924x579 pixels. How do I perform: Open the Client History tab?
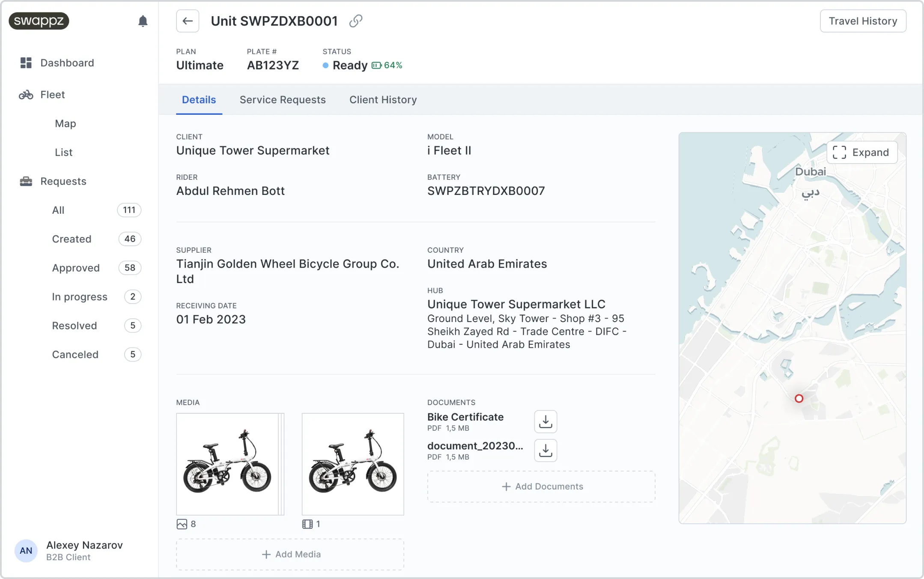click(383, 100)
